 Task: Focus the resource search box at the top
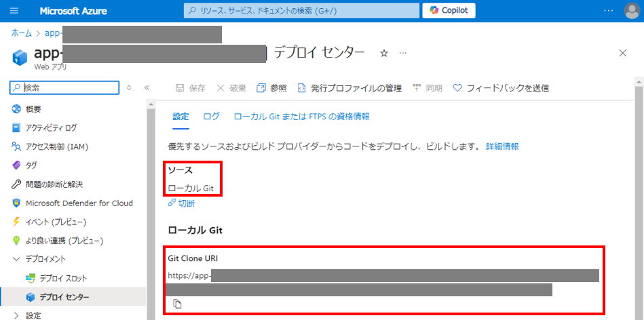(301, 11)
